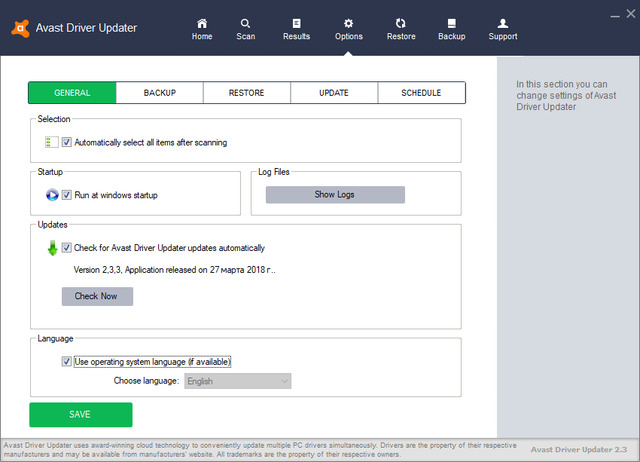Click the Scan magnifier icon
The width and height of the screenshot is (640, 462).
[245, 23]
